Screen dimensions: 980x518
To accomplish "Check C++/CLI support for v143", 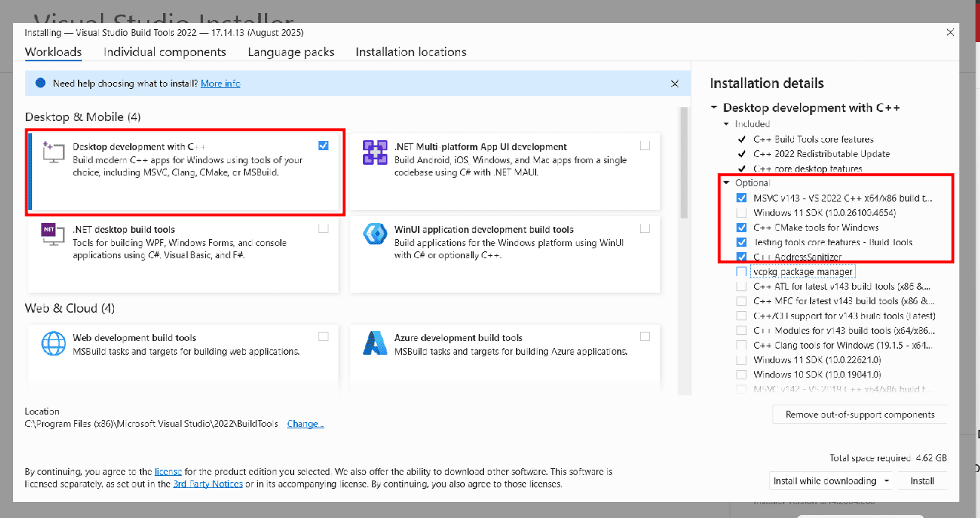I will pyautogui.click(x=741, y=316).
